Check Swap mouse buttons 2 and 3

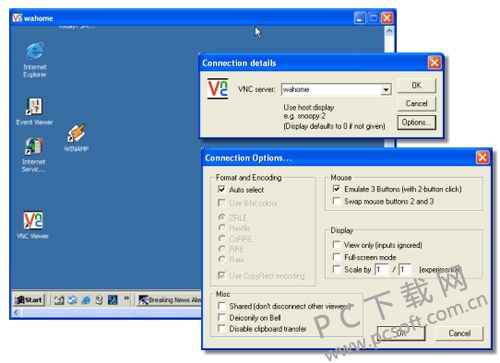[x=337, y=201]
